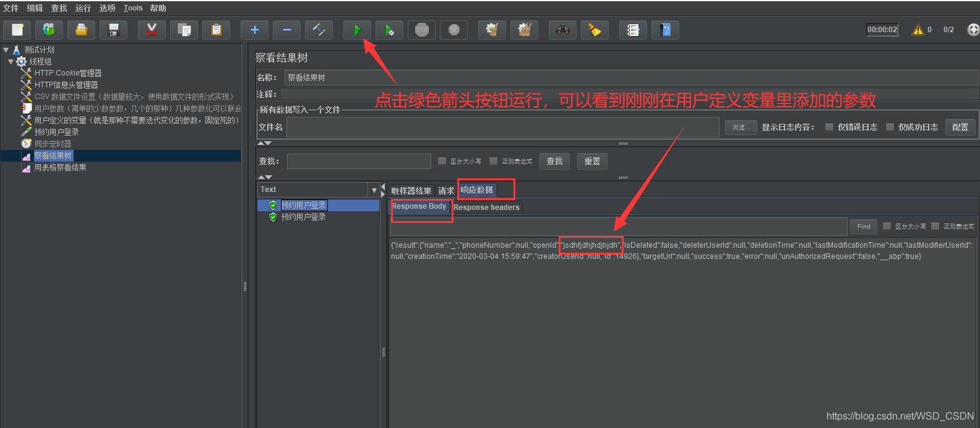The image size is (980, 428).
Task: Open the Templates icon in toolbar
Action: point(49,30)
